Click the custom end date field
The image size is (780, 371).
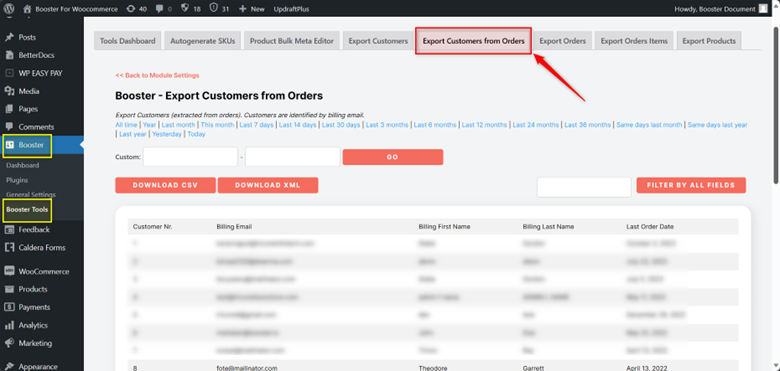click(292, 157)
